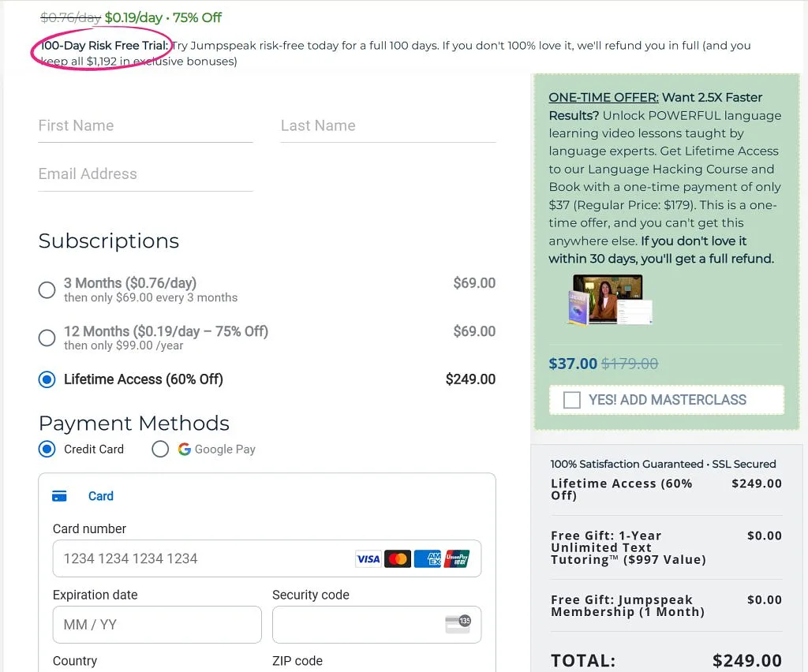The height and width of the screenshot is (672, 808).
Task: Choose the 12 Months subscription option
Action: [47, 338]
